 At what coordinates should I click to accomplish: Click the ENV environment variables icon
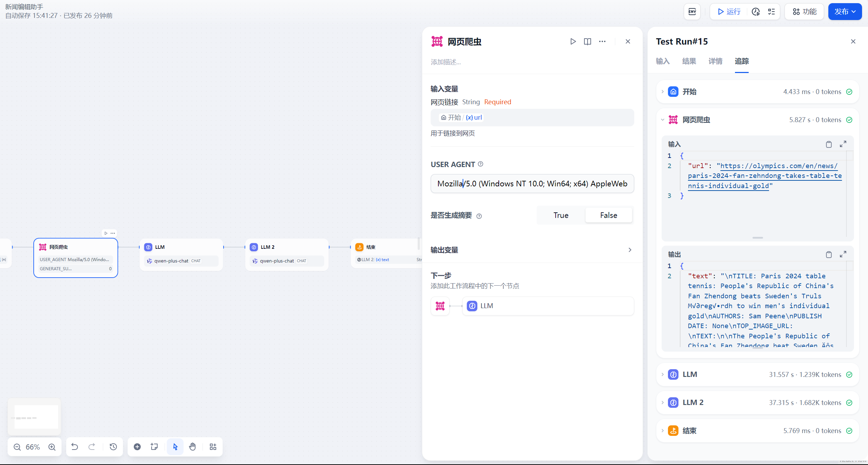pyautogui.click(x=692, y=12)
